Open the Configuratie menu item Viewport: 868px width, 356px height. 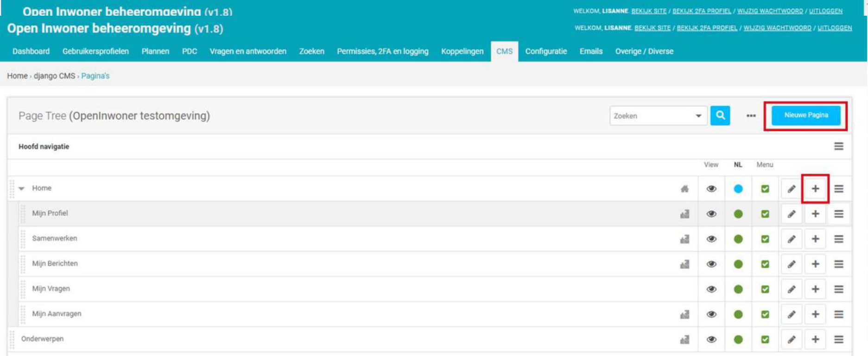(x=545, y=51)
